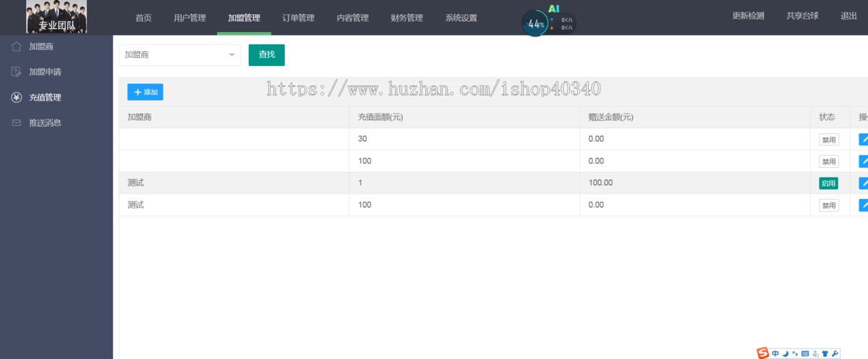
Task: Open 内容管理 in the top menu
Action: (352, 18)
